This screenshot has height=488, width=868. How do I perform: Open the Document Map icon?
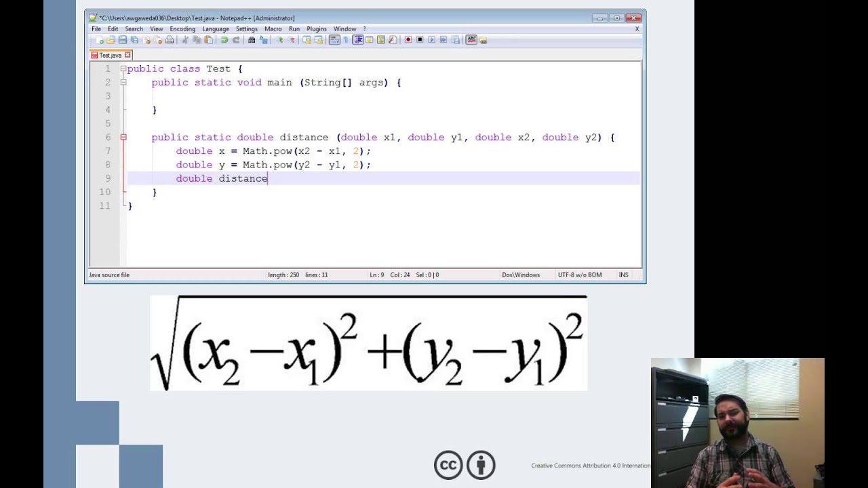pyautogui.click(x=381, y=40)
